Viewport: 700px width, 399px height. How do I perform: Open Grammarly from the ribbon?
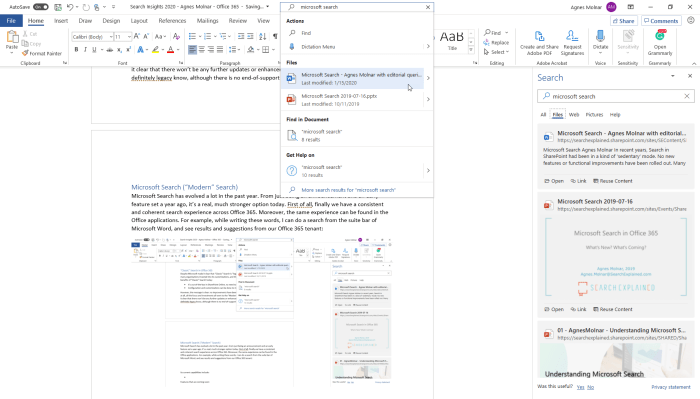[x=660, y=43]
